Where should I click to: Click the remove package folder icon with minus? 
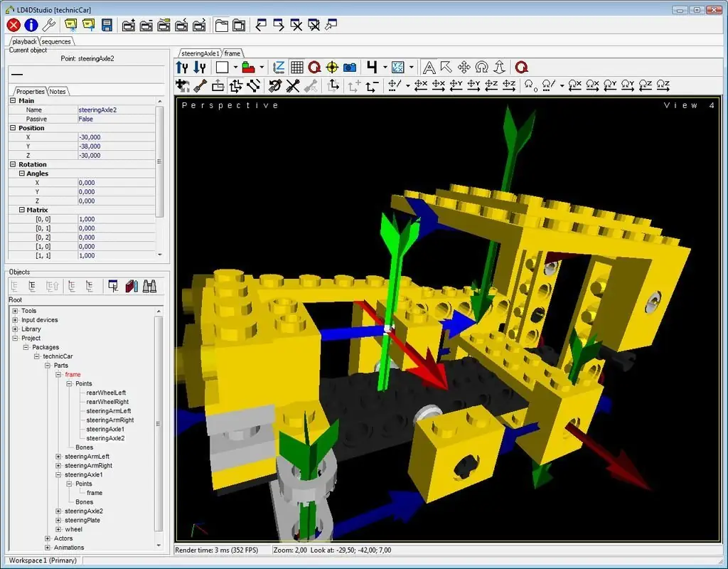(x=146, y=25)
